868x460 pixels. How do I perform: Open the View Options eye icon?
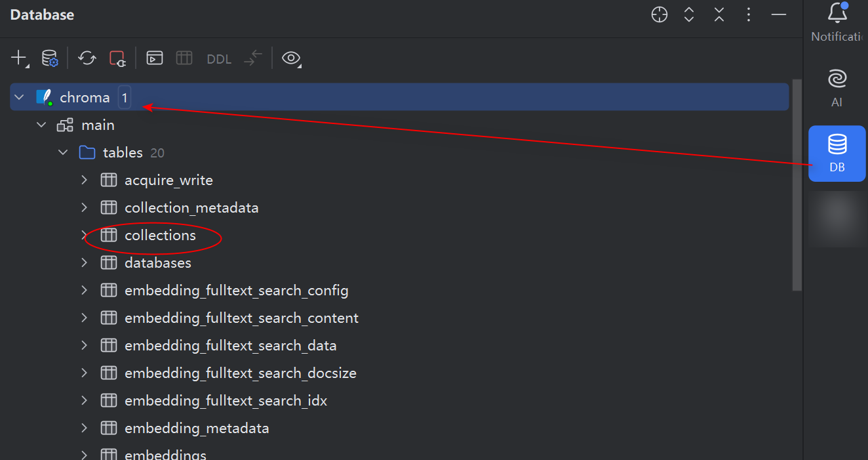(291, 58)
